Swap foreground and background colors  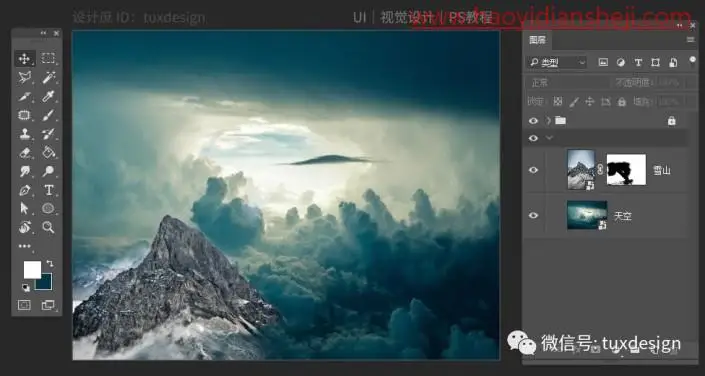[49, 264]
